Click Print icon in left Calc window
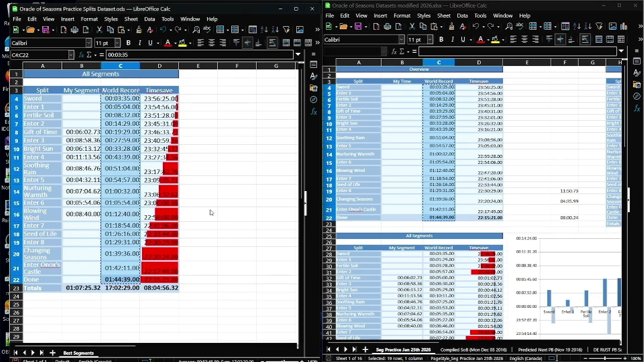The width and height of the screenshot is (644, 362). pos(74,30)
